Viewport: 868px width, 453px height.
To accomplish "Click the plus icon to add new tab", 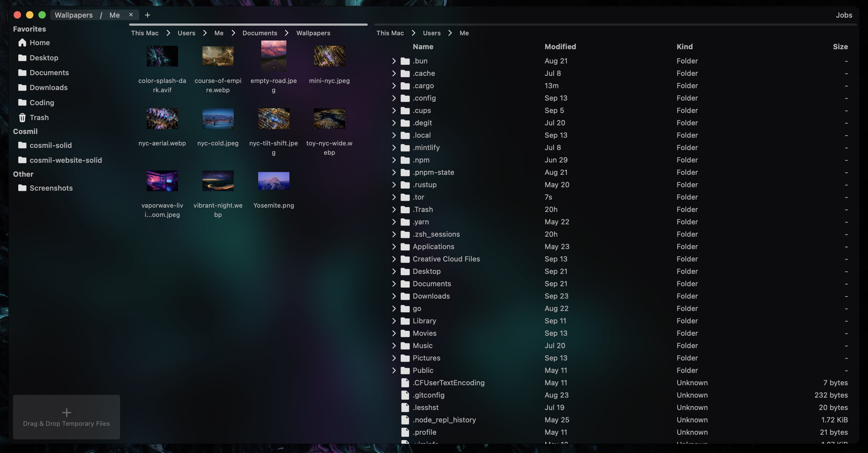I will [x=147, y=15].
